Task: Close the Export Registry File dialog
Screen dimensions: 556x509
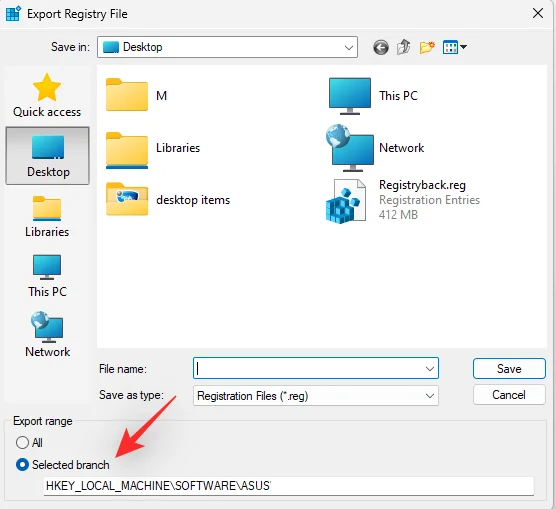Action: (538, 13)
